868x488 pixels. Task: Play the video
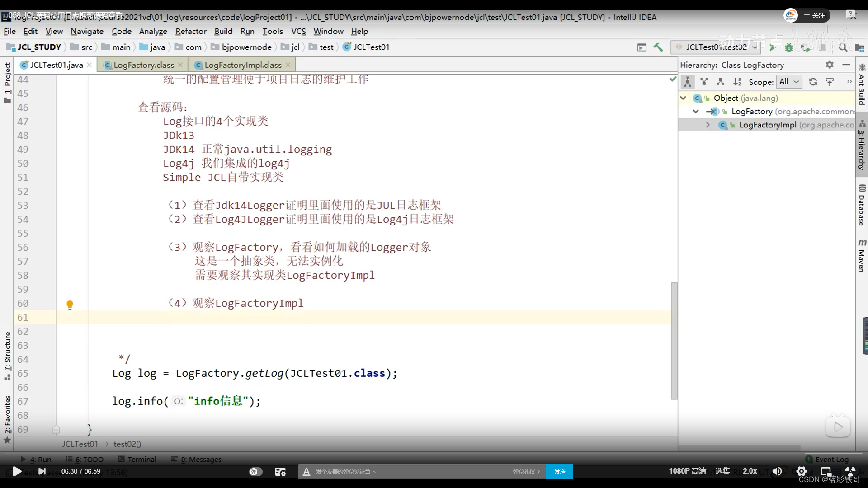[x=17, y=471]
